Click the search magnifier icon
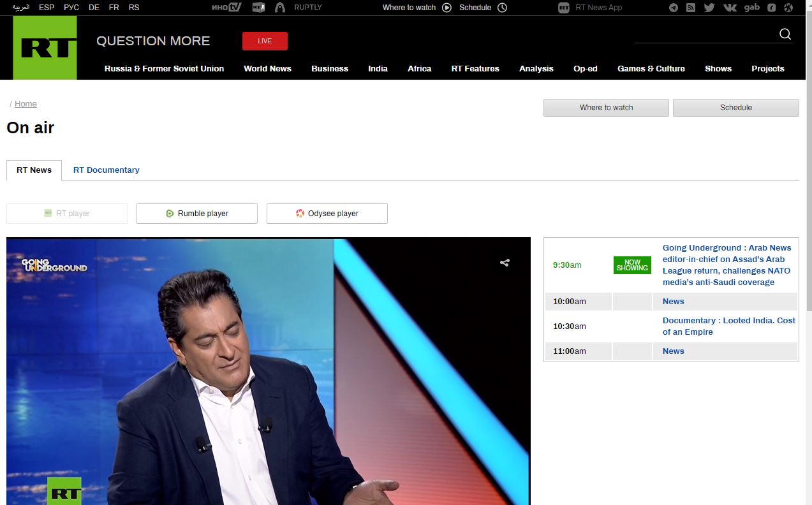 (x=785, y=34)
